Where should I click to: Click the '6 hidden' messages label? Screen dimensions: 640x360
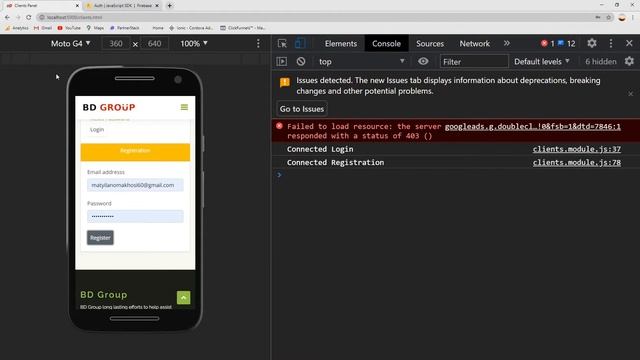click(x=600, y=62)
